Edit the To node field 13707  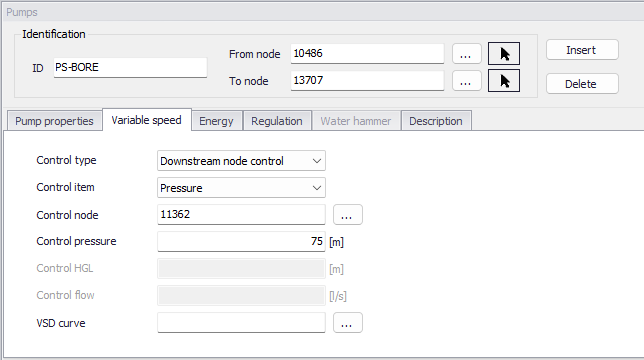pos(367,80)
